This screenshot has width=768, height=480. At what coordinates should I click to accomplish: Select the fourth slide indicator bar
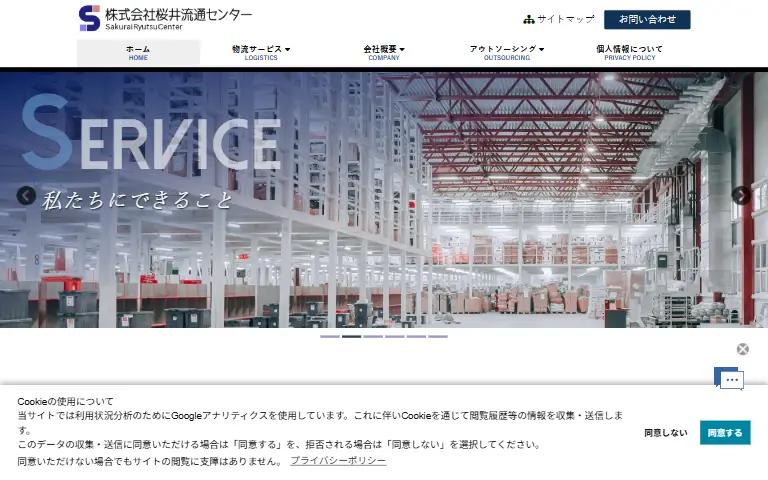pyautogui.click(x=395, y=336)
